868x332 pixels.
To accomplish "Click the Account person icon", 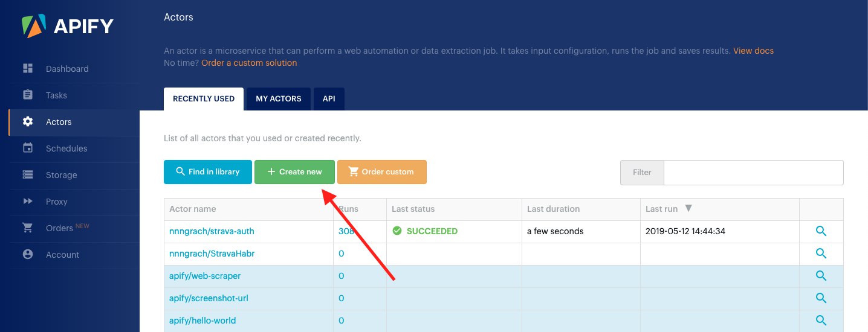I will (x=28, y=254).
